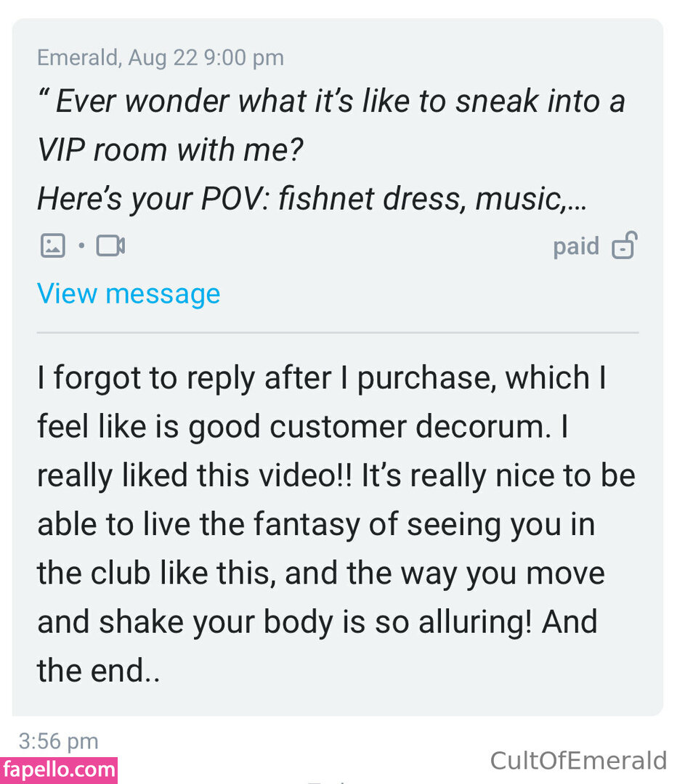The image size is (677, 784).
Task: Click the quoted line "VIP room with me?"
Action: (170, 150)
